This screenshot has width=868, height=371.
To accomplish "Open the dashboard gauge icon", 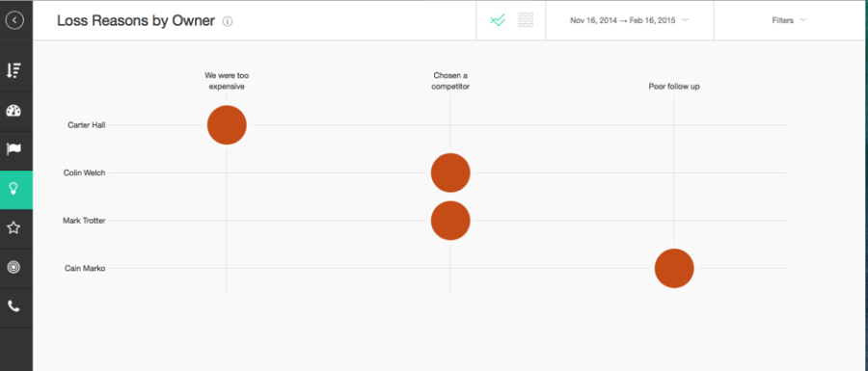I will tap(14, 111).
